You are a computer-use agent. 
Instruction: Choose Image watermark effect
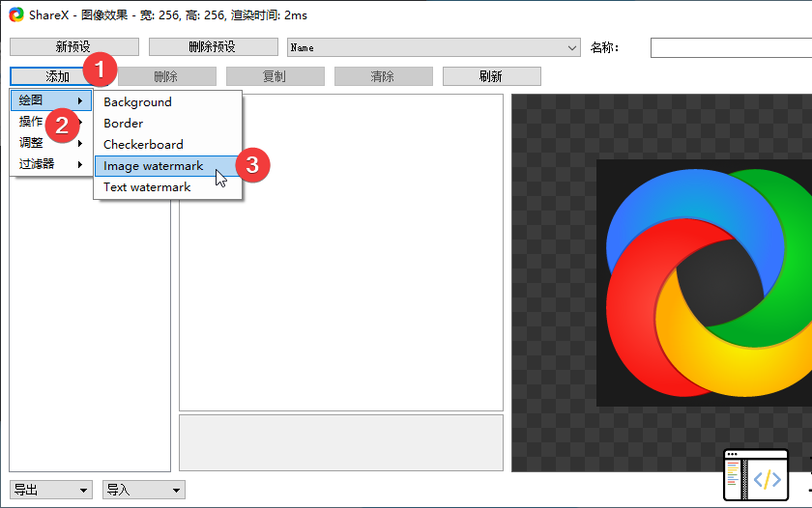167,165
